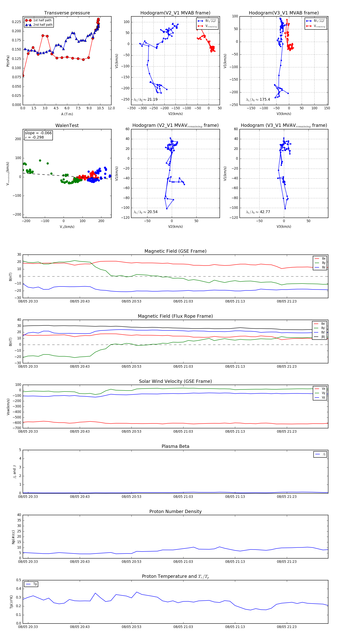Click the 'V_A(km/s)' x-axis label in WalenTest
Image resolution: width=351 pixels, height=644 pixels.
(x=67, y=227)
